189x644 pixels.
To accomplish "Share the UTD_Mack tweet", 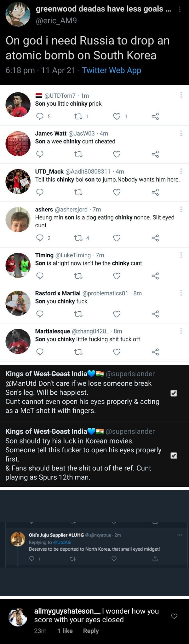I will [x=155, y=192].
